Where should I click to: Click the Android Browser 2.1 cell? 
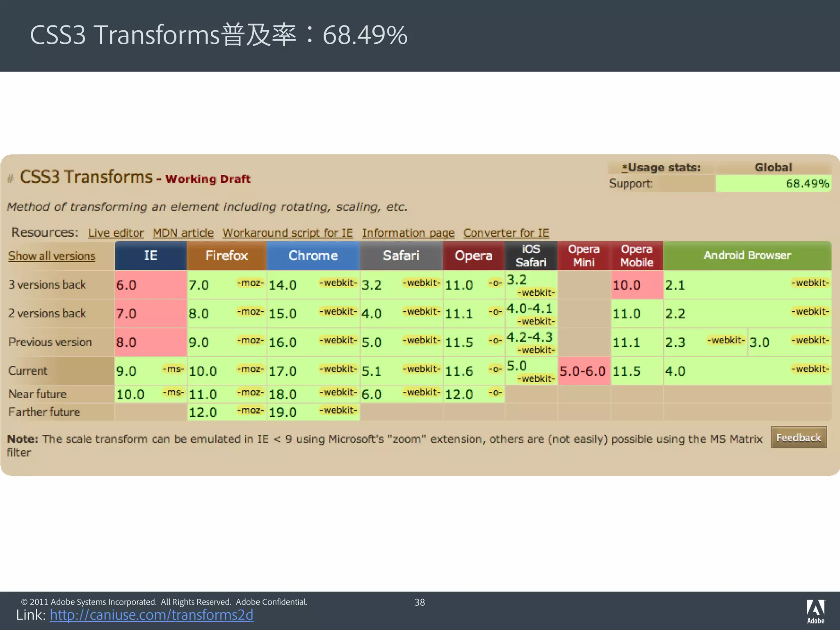click(x=747, y=285)
